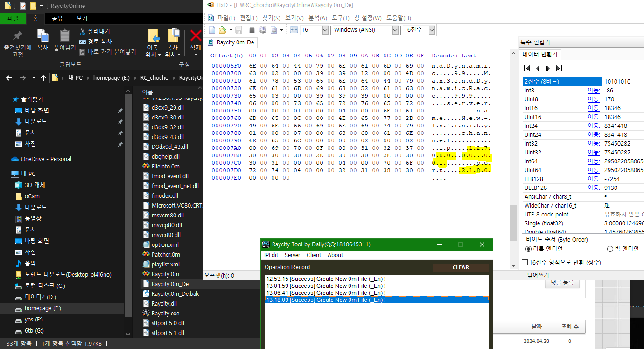The height and width of the screenshot is (349, 644).
Task: Click 경로 복사 (Copy path) in the ribbon
Action: coord(95,42)
